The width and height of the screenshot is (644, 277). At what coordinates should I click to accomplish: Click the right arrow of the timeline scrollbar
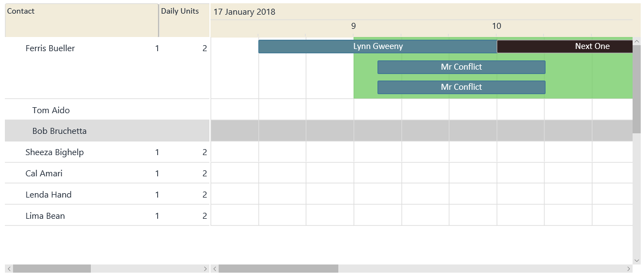(x=628, y=269)
